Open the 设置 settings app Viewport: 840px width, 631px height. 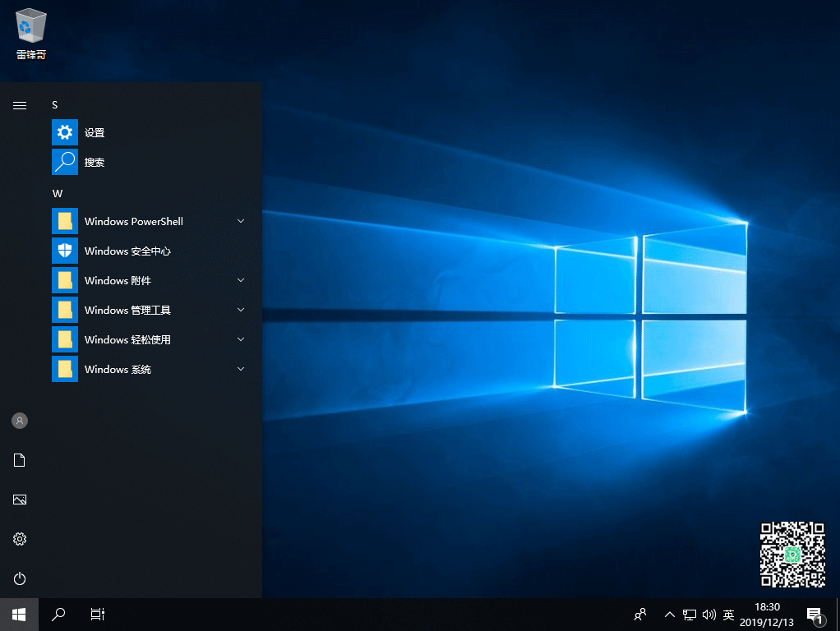(x=94, y=132)
